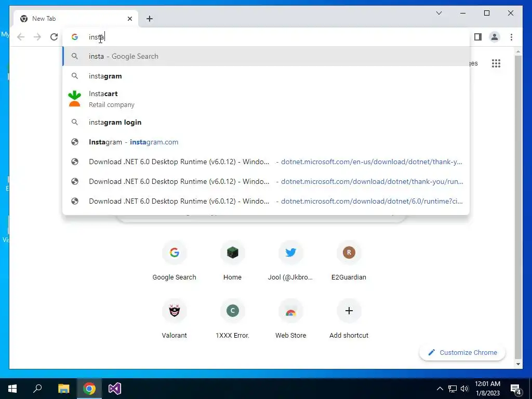The width and height of the screenshot is (532, 399).
Task: Click the page vertical scrollbar
Action: 518,207
